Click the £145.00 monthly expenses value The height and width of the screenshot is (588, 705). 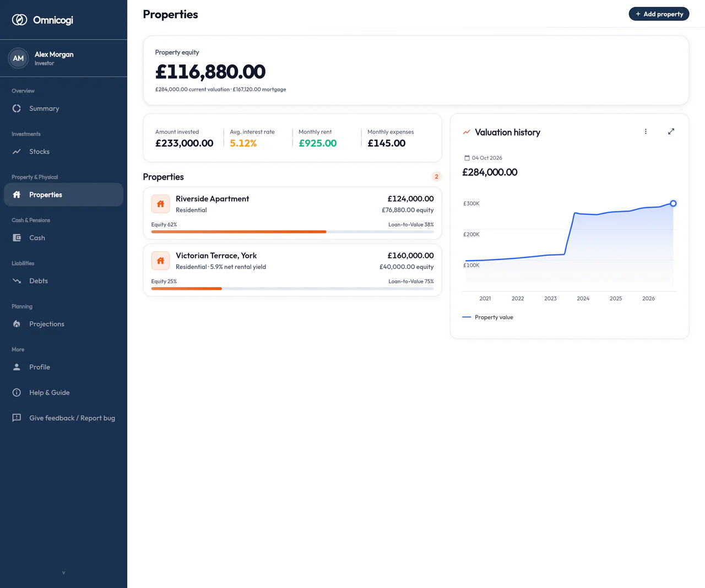(x=387, y=143)
